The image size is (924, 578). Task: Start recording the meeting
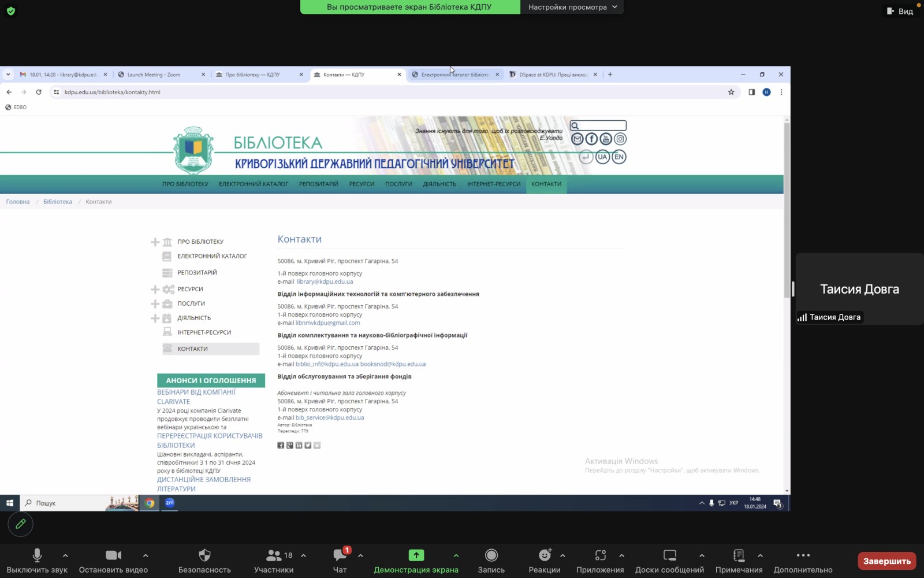(x=491, y=561)
